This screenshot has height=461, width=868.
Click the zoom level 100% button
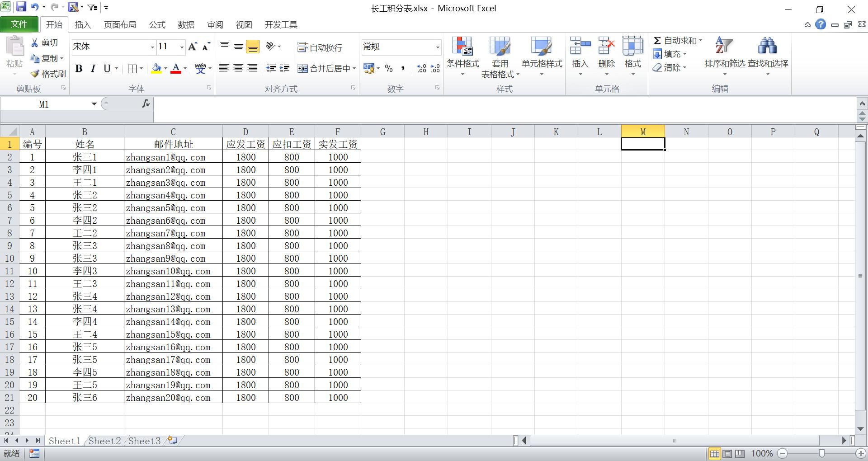(762, 454)
